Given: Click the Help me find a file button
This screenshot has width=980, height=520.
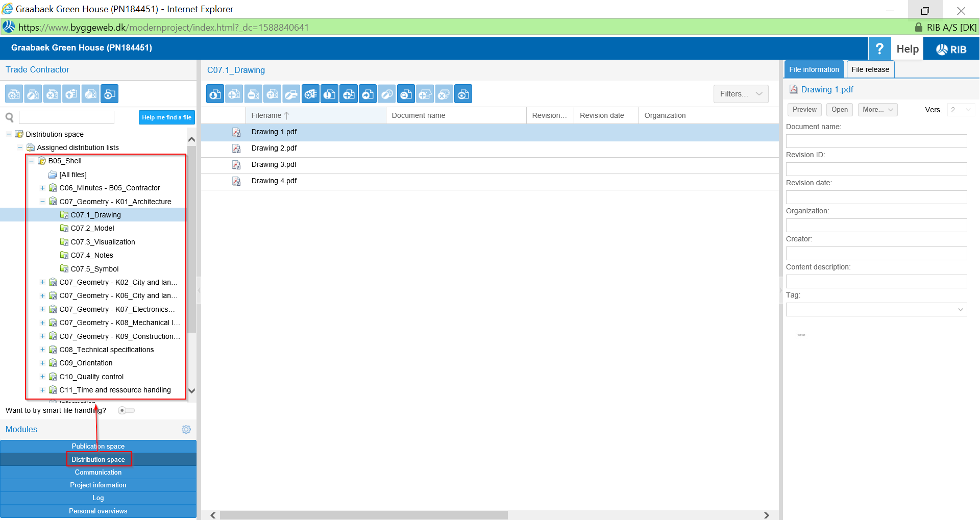Looking at the screenshot, I should (x=166, y=117).
